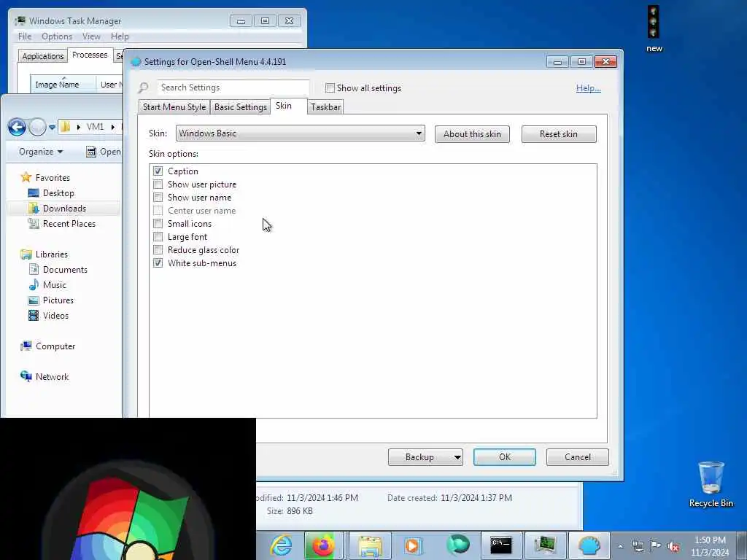The image size is (747, 560).
Task: Click About this skin button
Action: pos(472,134)
